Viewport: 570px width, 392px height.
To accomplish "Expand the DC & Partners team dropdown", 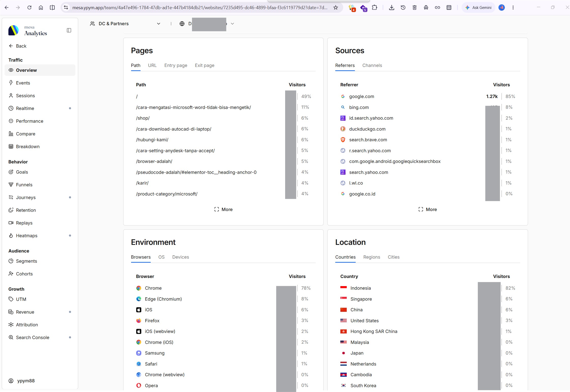I will click(125, 24).
